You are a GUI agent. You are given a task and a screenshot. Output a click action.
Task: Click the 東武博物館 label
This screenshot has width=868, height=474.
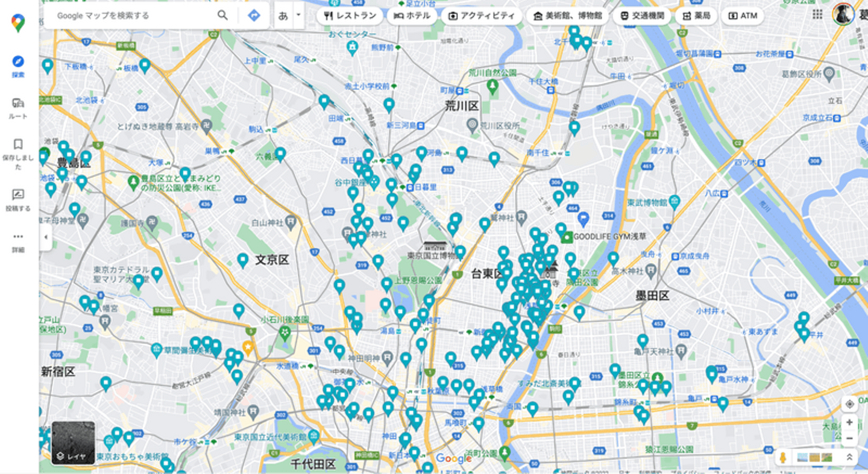[x=647, y=202]
